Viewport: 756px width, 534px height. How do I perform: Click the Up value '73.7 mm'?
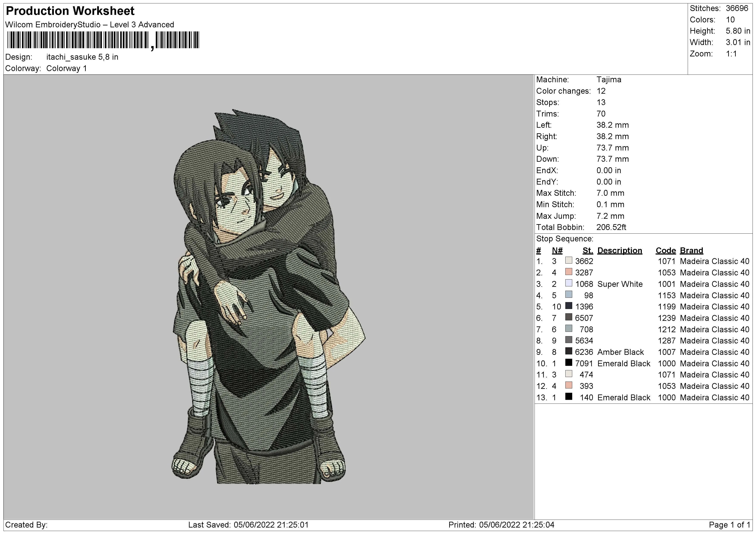click(x=613, y=148)
